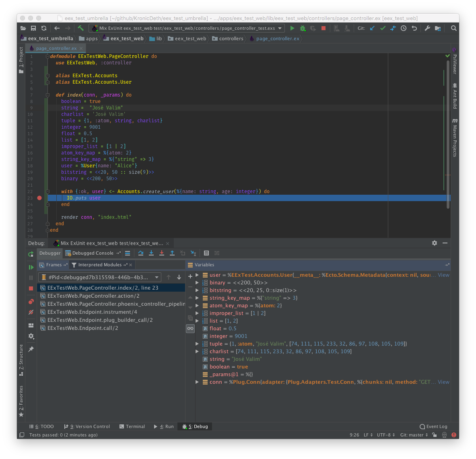Screen dimensions: 476x459
Task: Click the green Debug bug icon in toolbar
Action: tap(303, 28)
